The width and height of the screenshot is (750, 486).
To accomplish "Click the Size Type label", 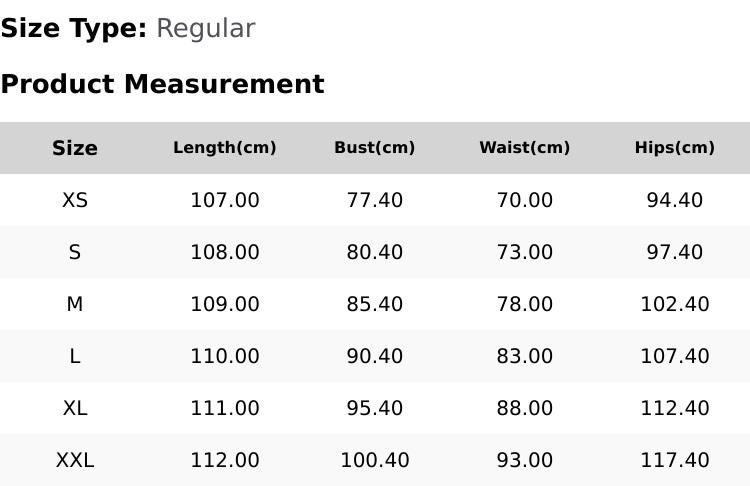I will (x=73, y=29).
